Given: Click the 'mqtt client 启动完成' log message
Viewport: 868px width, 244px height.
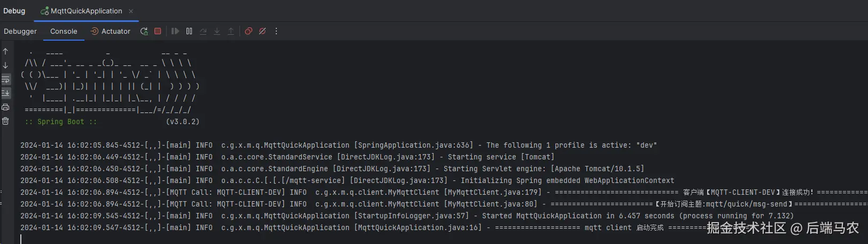Looking at the screenshot, I should (624, 227).
